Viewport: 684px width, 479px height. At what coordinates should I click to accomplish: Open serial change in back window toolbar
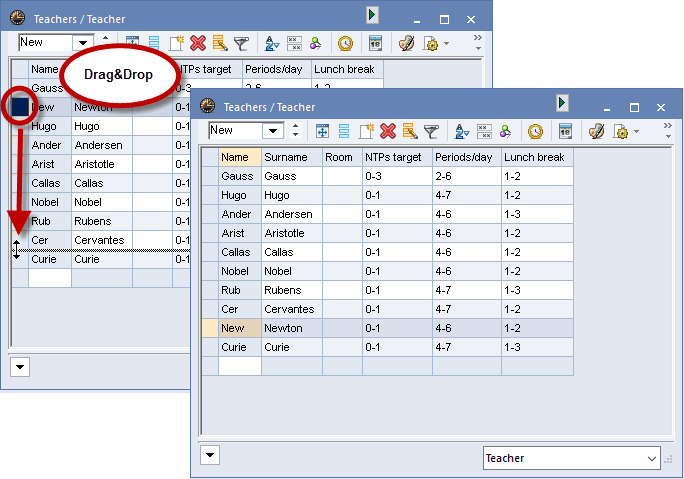(x=220, y=43)
